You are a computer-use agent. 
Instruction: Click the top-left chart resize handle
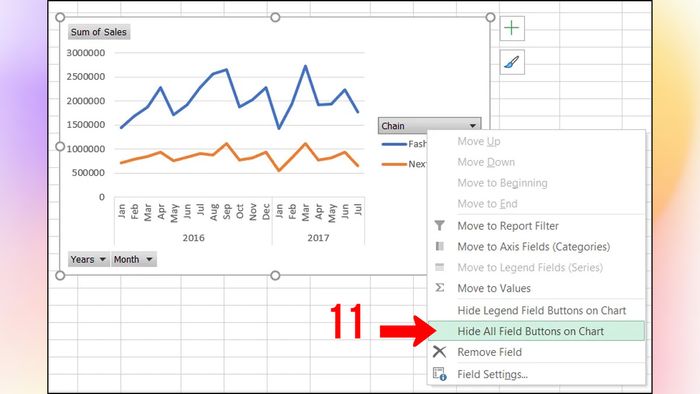click(x=60, y=17)
